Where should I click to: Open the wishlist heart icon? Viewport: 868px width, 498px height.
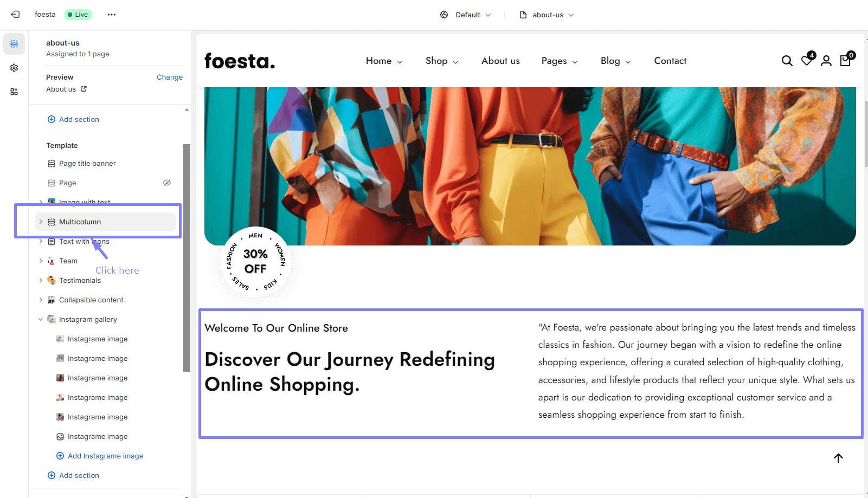pos(807,61)
